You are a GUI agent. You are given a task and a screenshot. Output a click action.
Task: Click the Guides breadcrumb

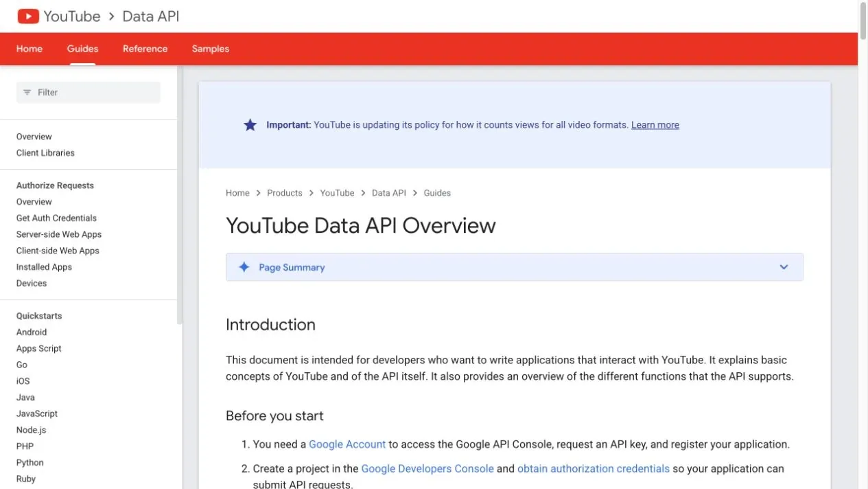click(437, 193)
